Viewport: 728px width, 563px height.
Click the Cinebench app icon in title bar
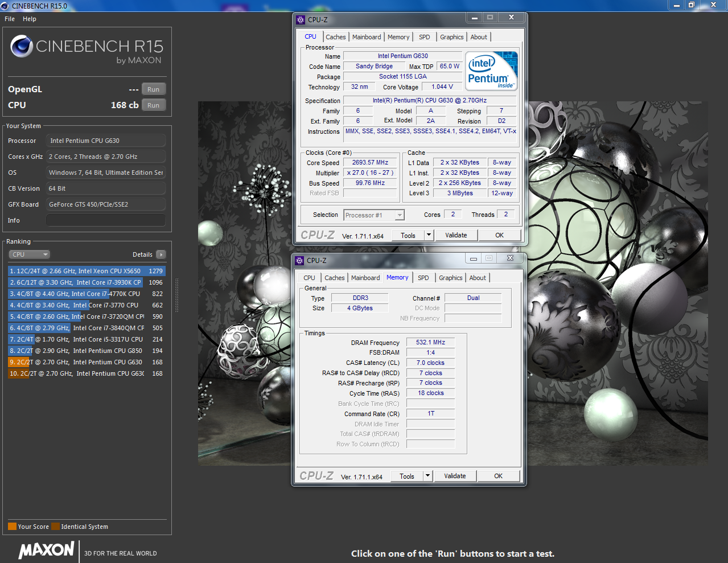[x=5, y=6]
